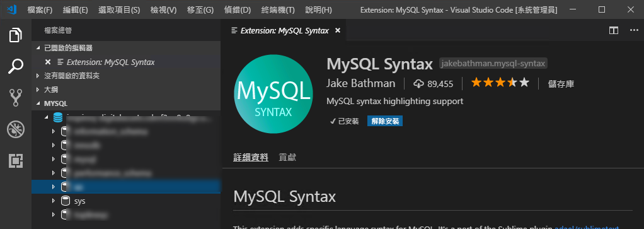Open the 儲存庫 repository link
The image size is (644, 229).
pos(561,85)
